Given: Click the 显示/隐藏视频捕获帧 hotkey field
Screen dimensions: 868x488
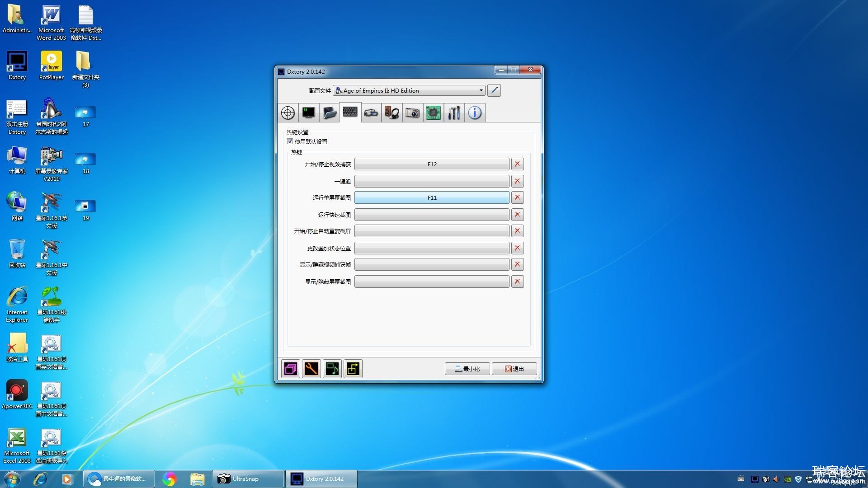Looking at the screenshot, I should pyautogui.click(x=432, y=264).
